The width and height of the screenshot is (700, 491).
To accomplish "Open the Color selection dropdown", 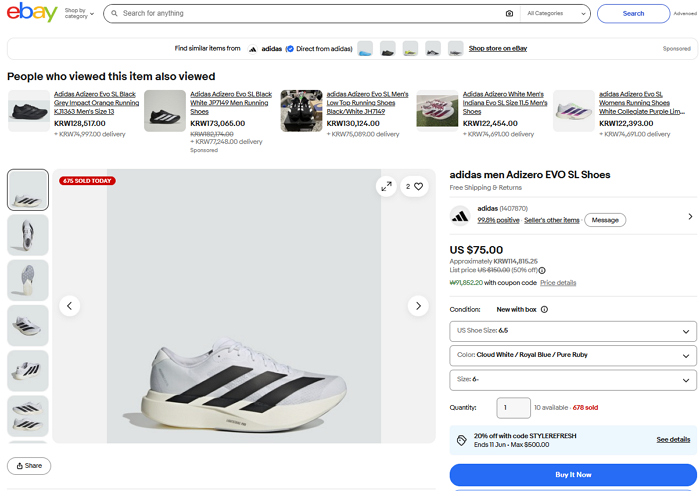I will 573,355.
